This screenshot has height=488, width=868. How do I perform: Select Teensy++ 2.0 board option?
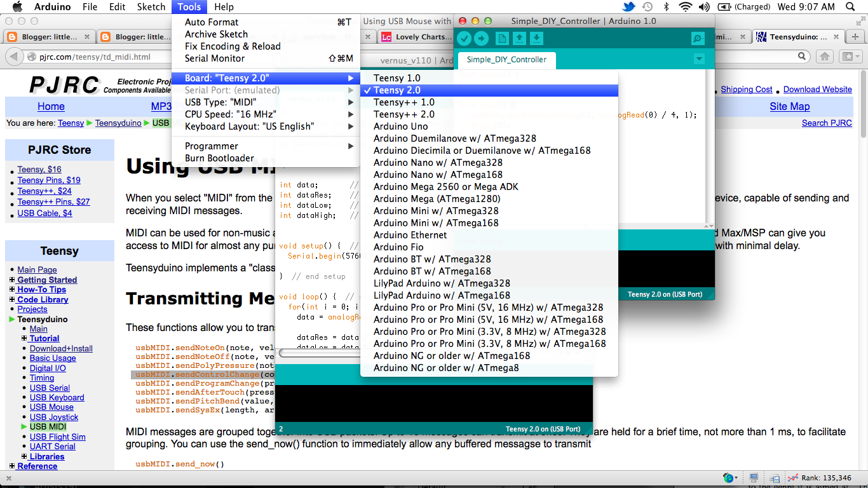[489, 114]
